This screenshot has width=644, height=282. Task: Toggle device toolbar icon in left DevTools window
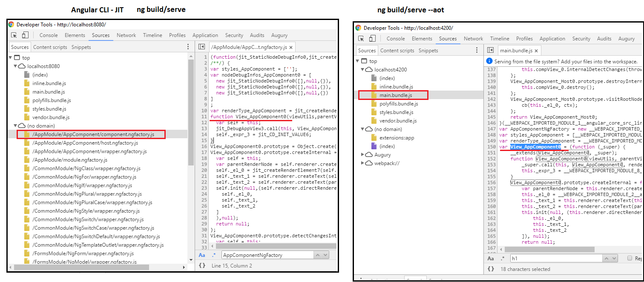(x=25, y=35)
